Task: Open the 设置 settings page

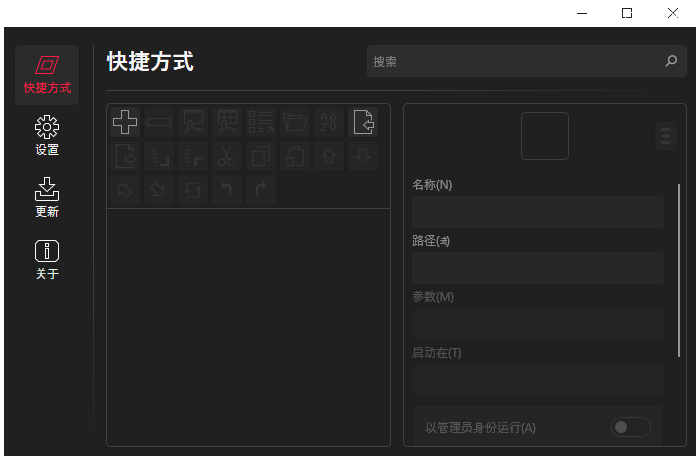Action: pos(47,136)
